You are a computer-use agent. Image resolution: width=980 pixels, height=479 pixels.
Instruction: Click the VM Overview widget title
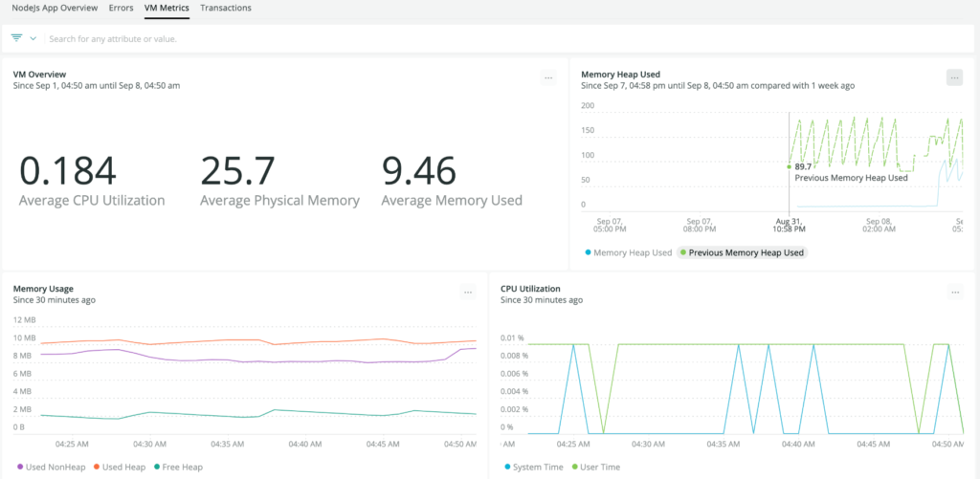pos(39,75)
